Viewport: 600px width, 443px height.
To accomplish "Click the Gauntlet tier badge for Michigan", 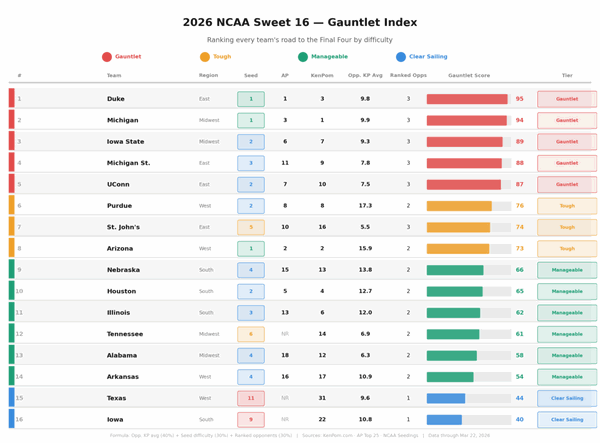I will pos(566,120).
